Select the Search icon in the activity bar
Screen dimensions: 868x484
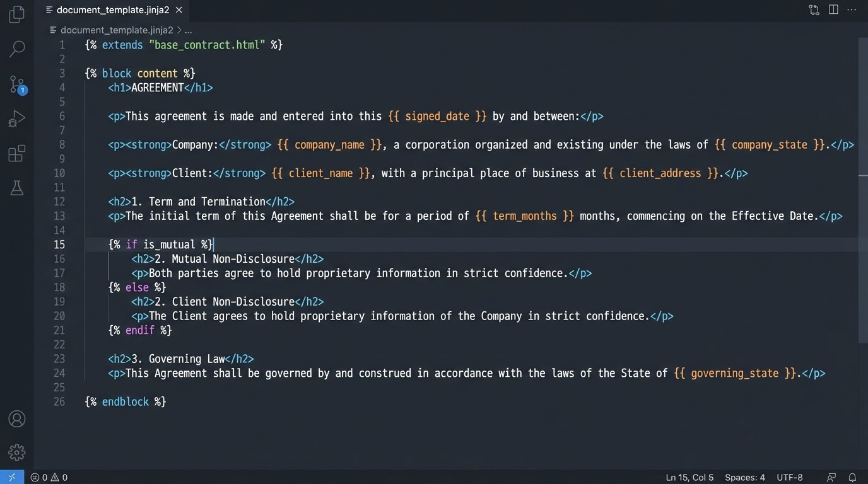pos(16,49)
